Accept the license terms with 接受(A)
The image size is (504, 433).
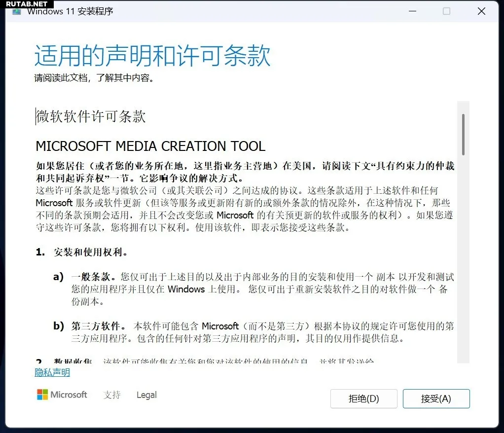tap(436, 399)
